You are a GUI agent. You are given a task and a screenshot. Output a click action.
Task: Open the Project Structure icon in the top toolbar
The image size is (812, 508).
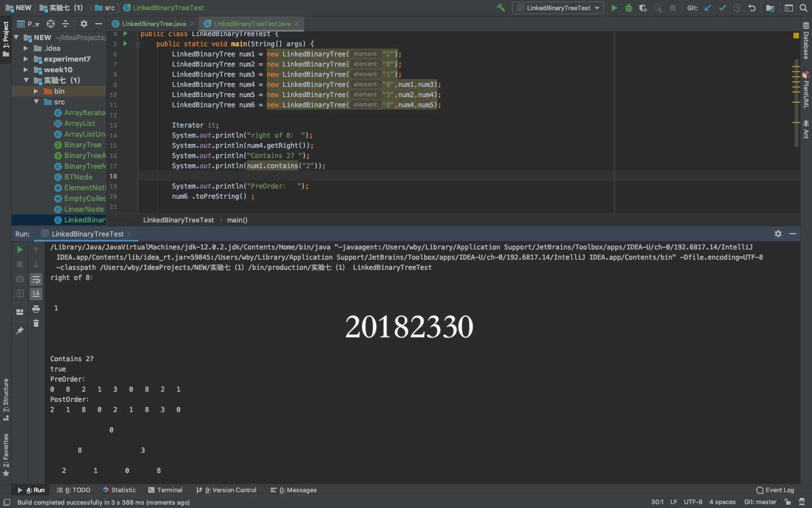(770, 8)
